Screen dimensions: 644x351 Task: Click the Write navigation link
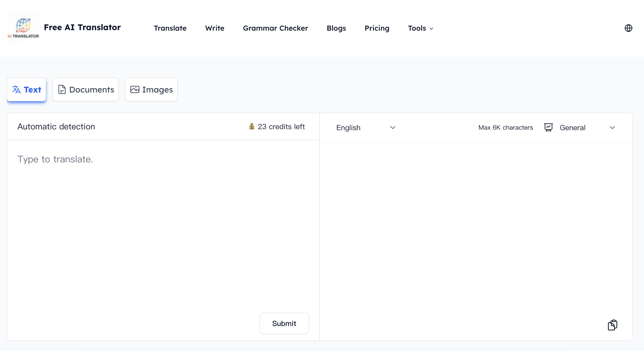click(x=214, y=28)
